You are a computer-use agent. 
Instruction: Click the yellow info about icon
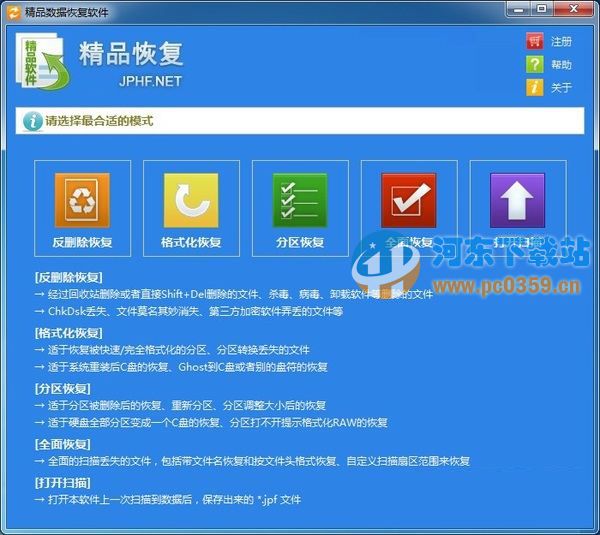(535, 87)
